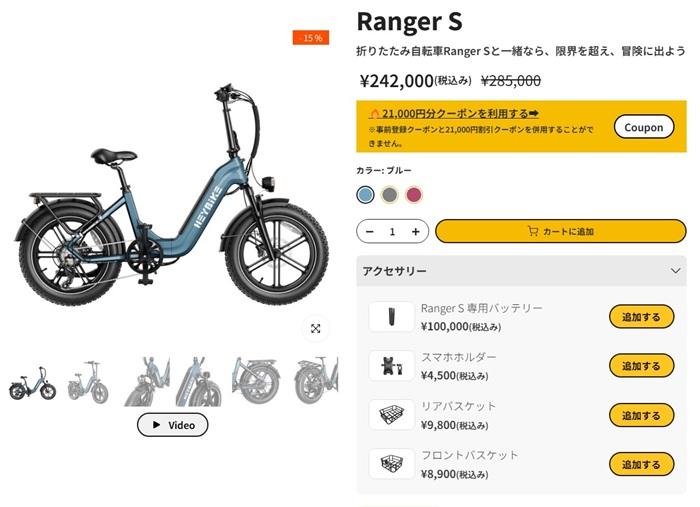The width and height of the screenshot is (700, 507).
Task: Add フロントバスケット accessory to order
Action: pyautogui.click(x=642, y=464)
